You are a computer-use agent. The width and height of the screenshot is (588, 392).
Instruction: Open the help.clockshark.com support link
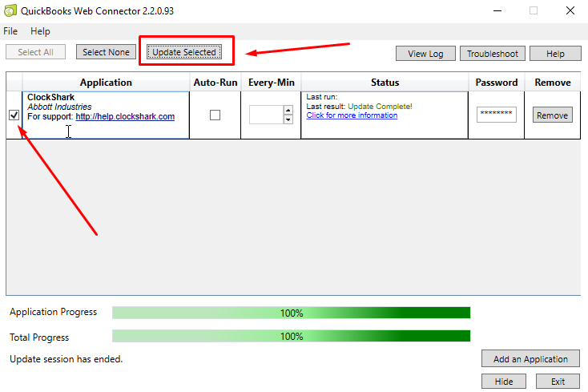(x=125, y=116)
